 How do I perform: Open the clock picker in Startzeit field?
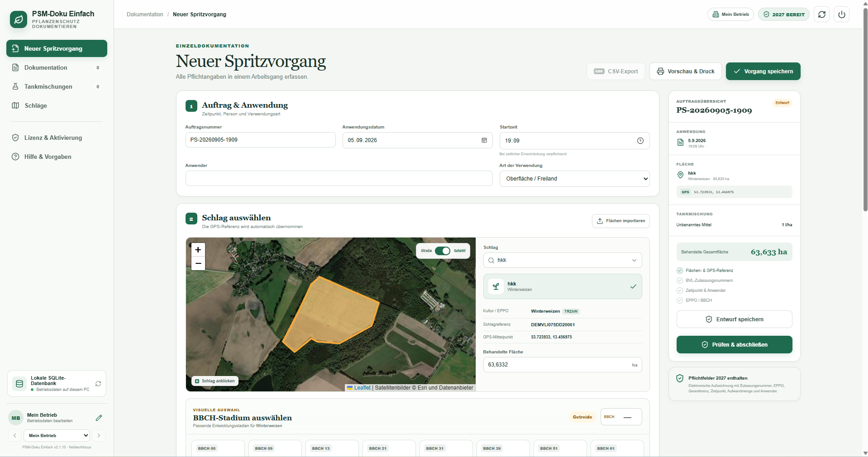pyautogui.click(x=640, y=141)
